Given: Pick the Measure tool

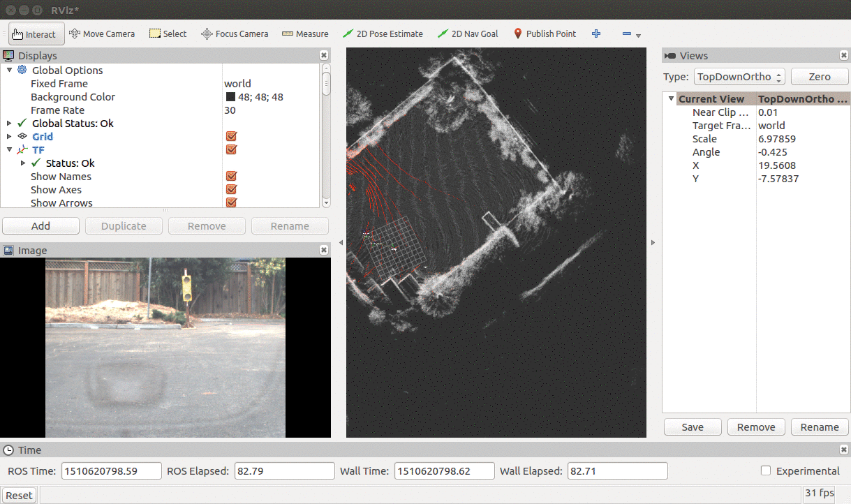Looking at the screenshot, I should (x=305, y=34).
